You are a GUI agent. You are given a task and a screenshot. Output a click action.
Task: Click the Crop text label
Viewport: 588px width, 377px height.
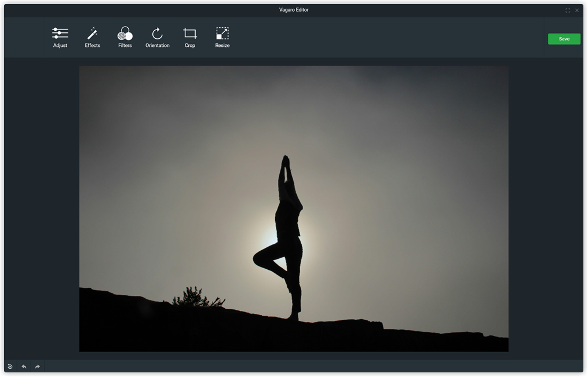(x=190, y=45)
